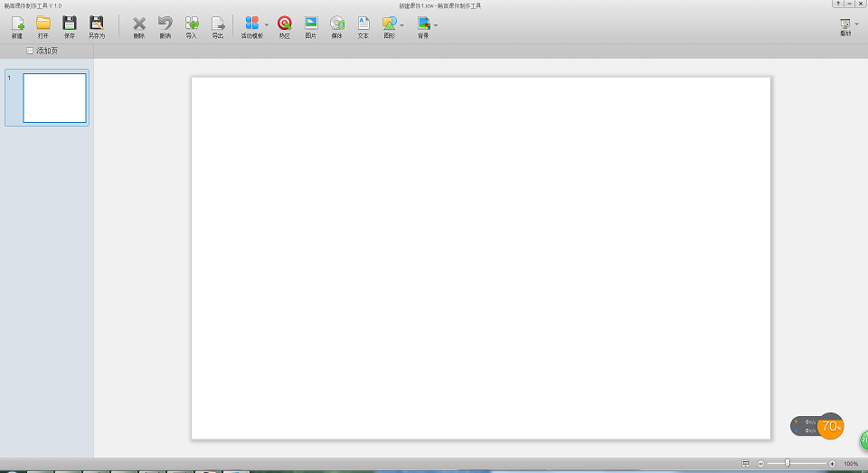The height and width of the screenshot is (473, 868).
Task: Expand the 活动模板 dropdown arrow
Action: (267, 25)
